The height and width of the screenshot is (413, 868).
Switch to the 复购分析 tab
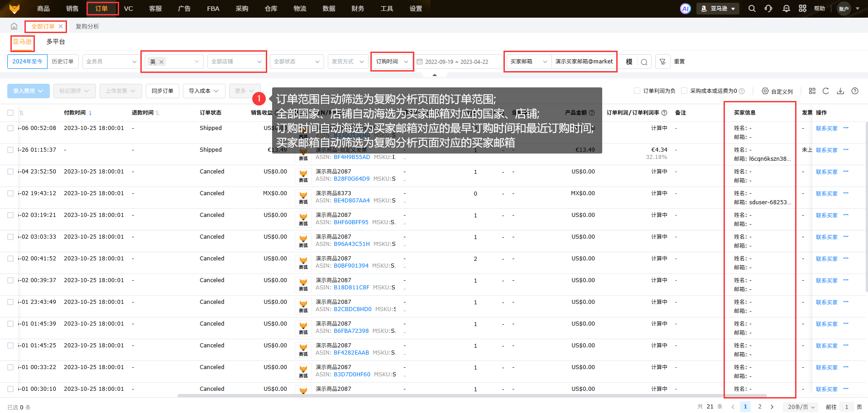[87, 26]
